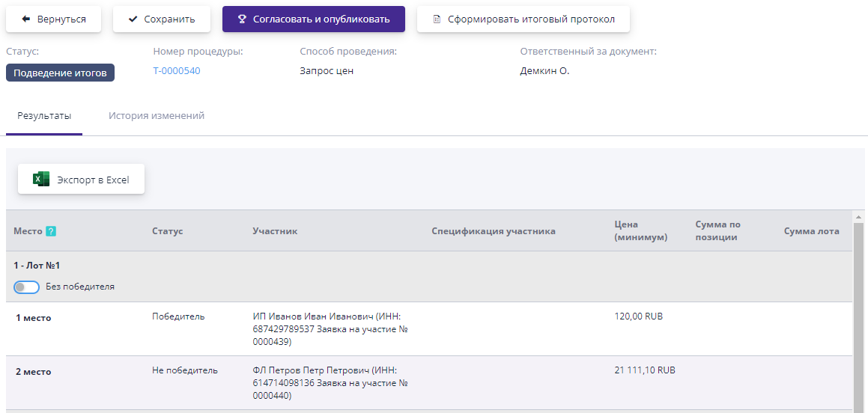Switch to the История изменений tab

[x=156, y=116]
